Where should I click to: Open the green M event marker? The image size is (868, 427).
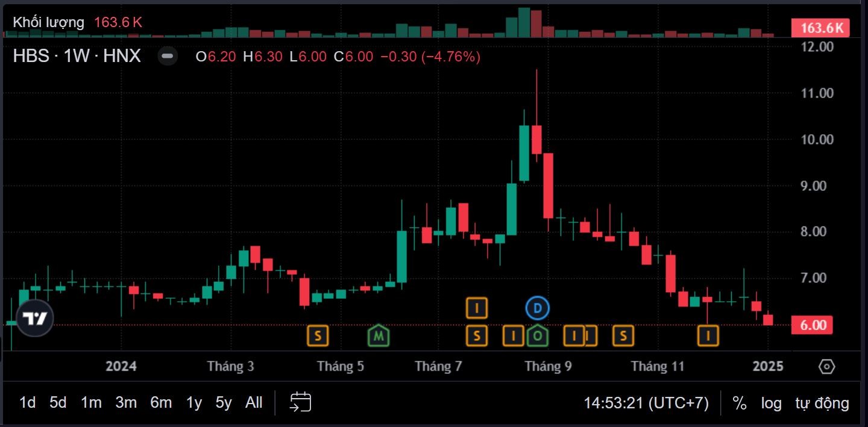379,335
